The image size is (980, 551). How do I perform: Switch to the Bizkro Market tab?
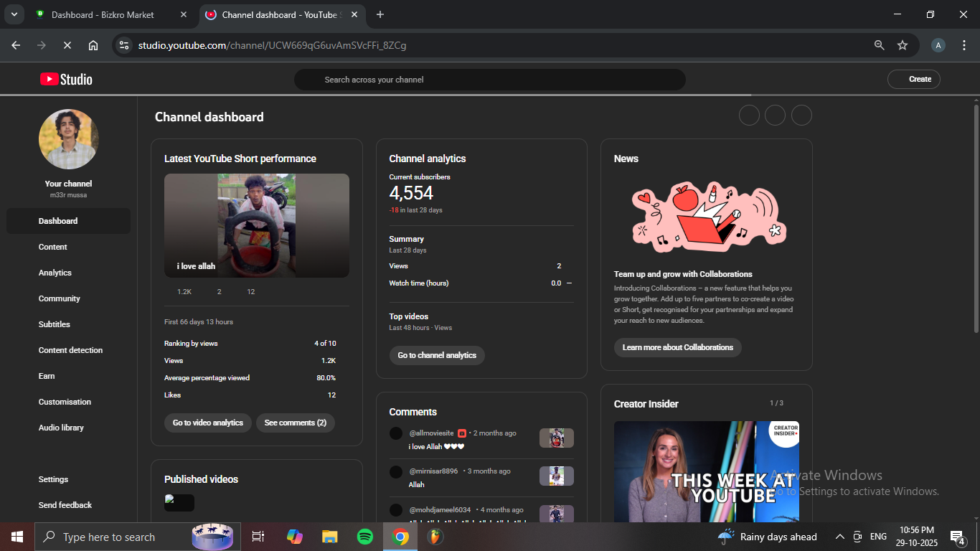tap(103, 14)
